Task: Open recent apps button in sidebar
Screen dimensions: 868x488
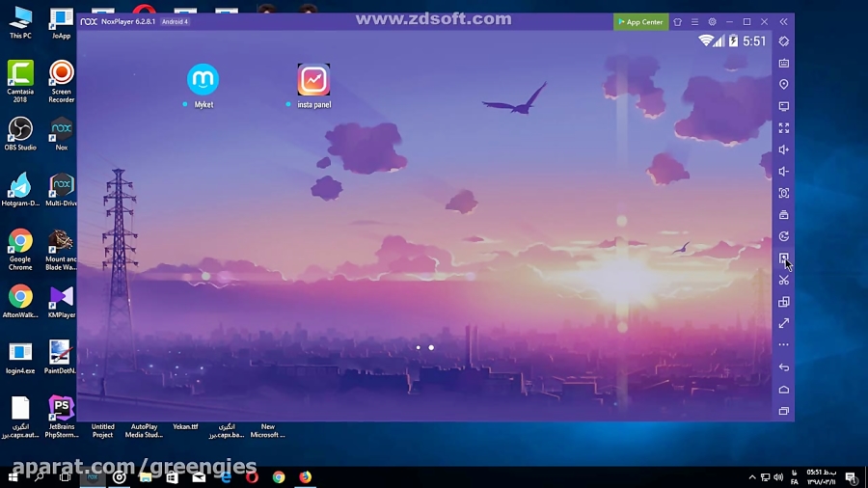Action: point(784,411)
